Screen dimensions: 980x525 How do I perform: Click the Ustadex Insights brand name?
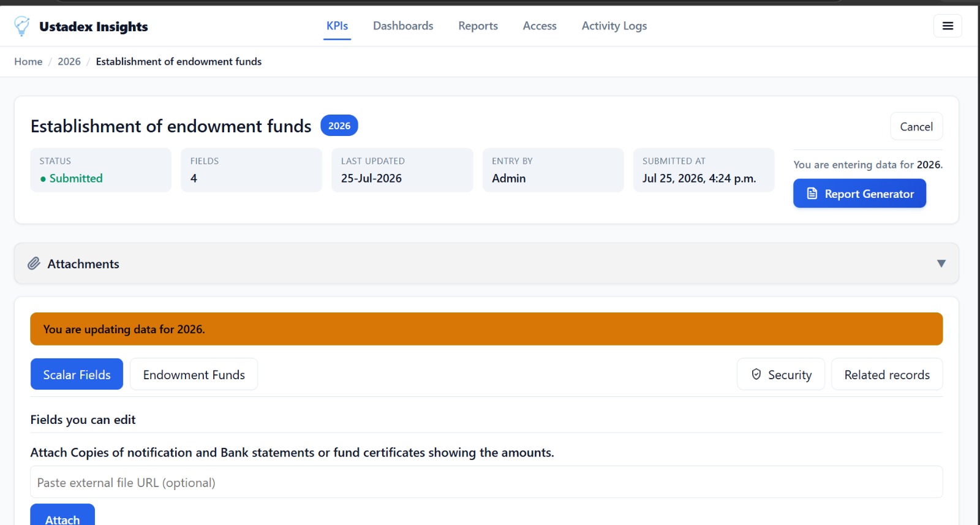[94, 26]
